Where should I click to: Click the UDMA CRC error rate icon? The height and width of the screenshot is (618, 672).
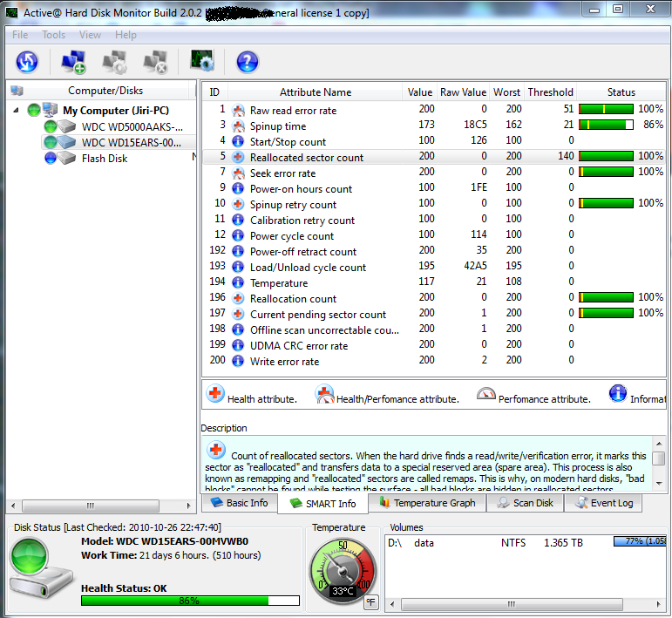[x=238, y=345]
